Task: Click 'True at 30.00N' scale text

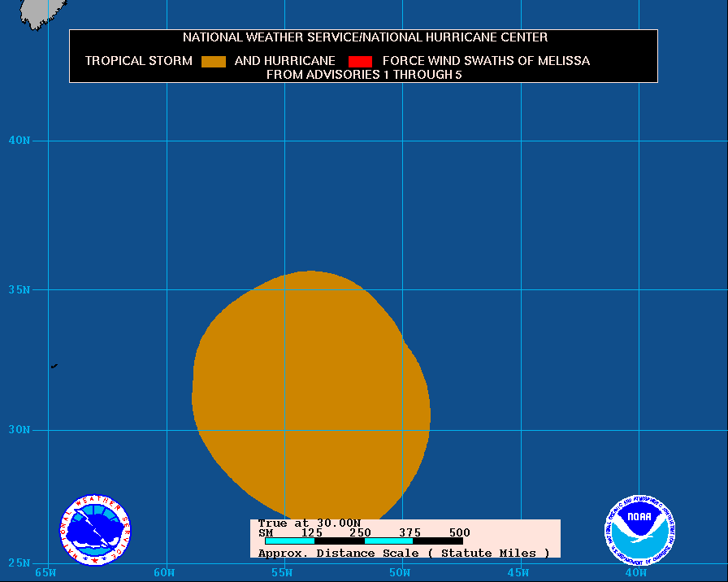Action: tap(310, 523)
